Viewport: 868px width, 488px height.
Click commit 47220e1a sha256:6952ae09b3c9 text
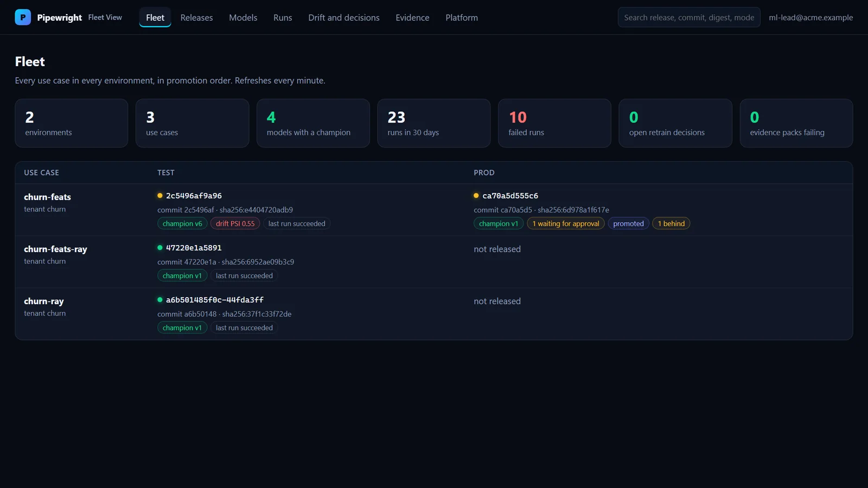(226, 262)
